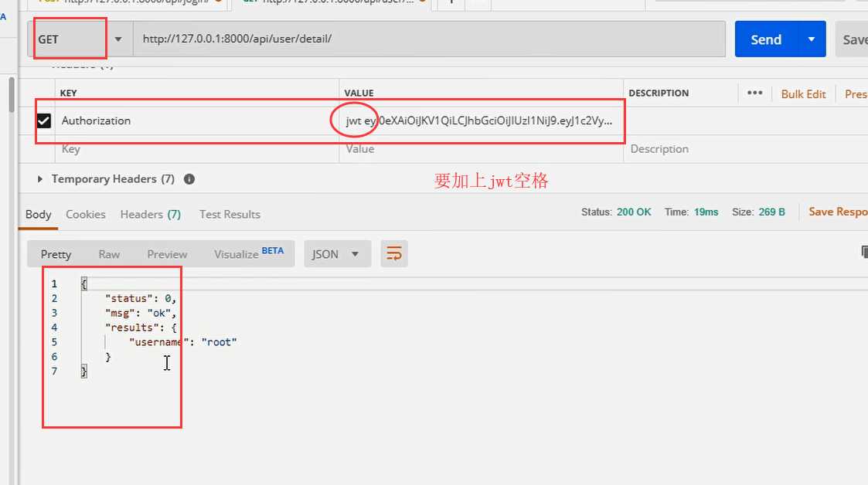Switch to Preview view
868x485 pixels.
(167, 254)
